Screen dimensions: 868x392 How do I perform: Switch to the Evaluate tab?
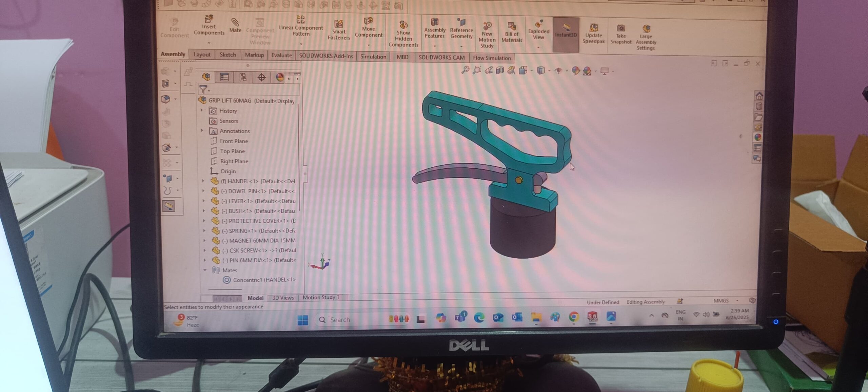pyautogui.click(x=281, y=55)
